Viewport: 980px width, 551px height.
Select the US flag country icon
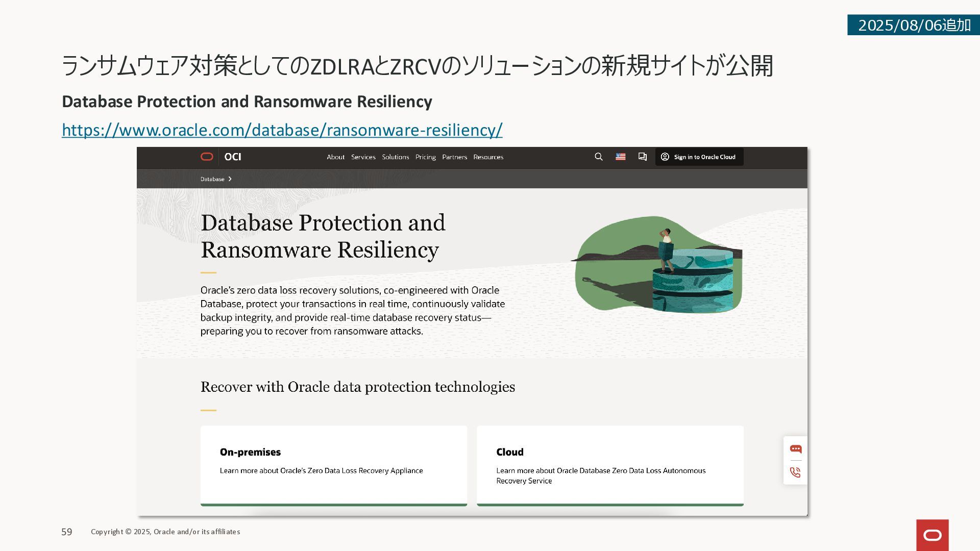coord(621,157)
